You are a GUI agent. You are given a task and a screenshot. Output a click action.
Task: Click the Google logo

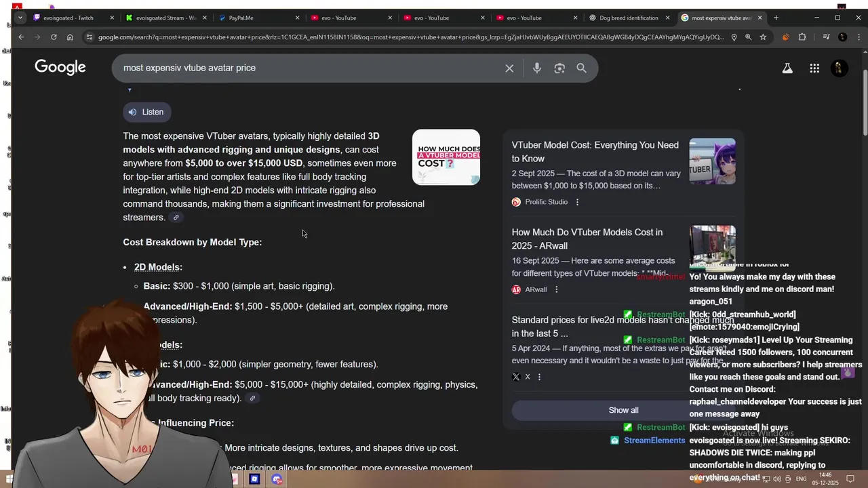coord(60,67)
